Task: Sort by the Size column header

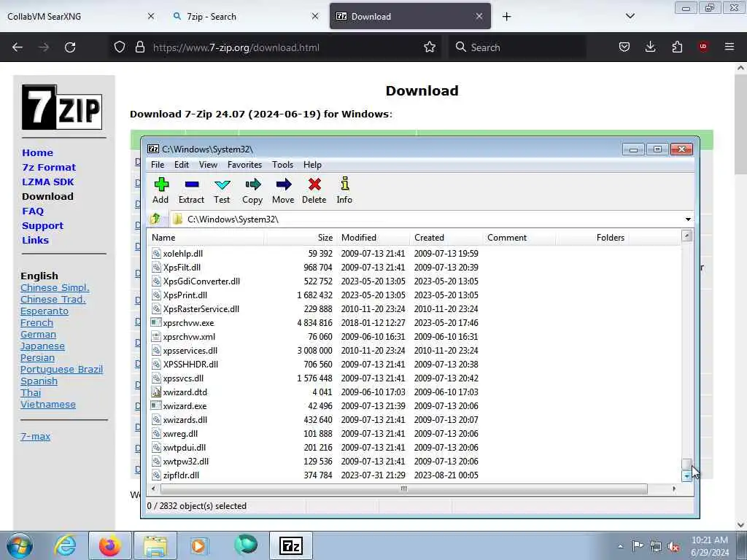Action: [301, 238]
